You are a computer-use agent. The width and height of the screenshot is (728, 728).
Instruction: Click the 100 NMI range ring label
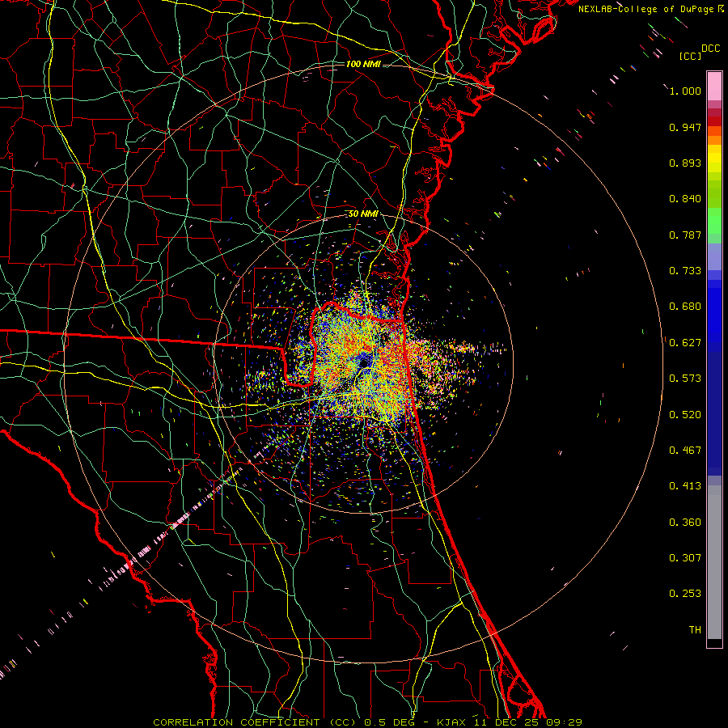click(x=363, y=64)
